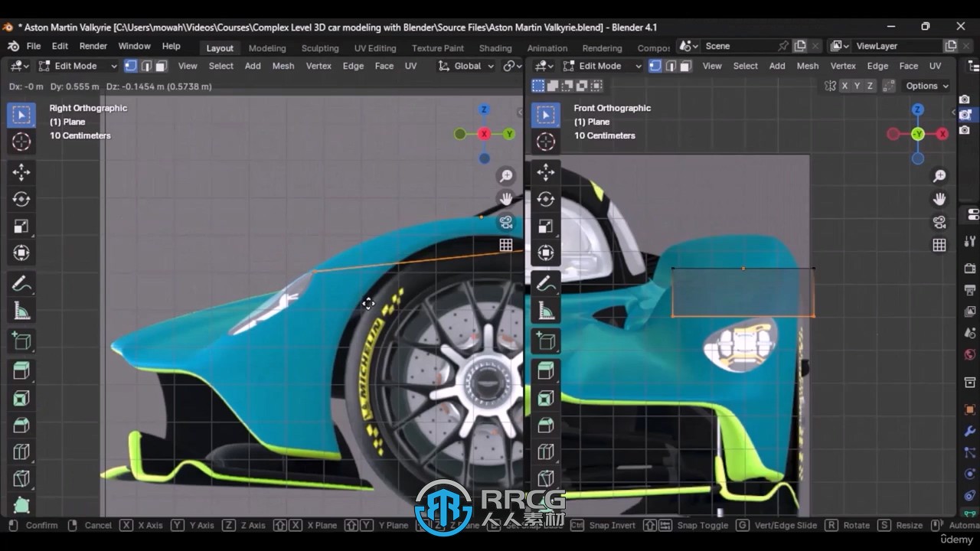The width and height of the screenshot is (980, 551).
Task: Enable vertex select mode in right viewport
Action: coord(655,66)
